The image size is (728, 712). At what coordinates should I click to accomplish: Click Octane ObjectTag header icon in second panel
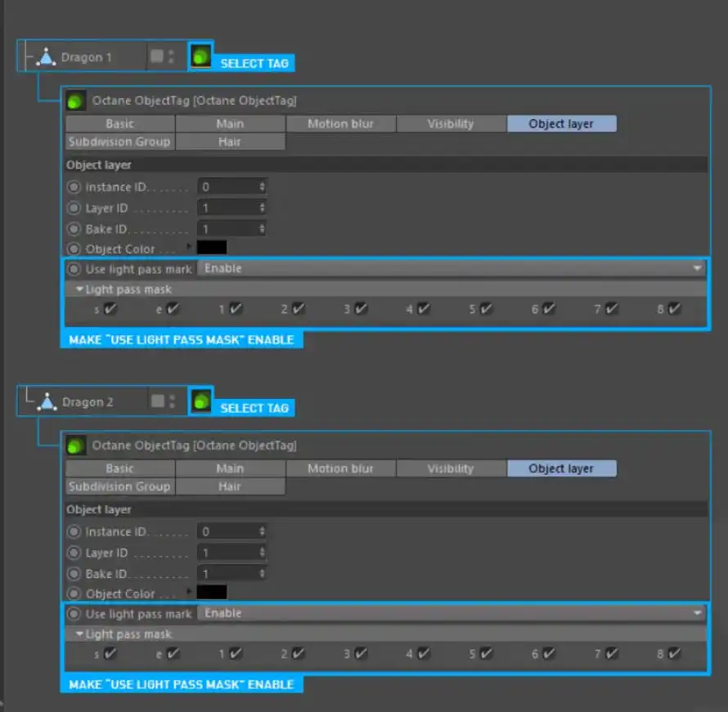[x=76, y=446]
